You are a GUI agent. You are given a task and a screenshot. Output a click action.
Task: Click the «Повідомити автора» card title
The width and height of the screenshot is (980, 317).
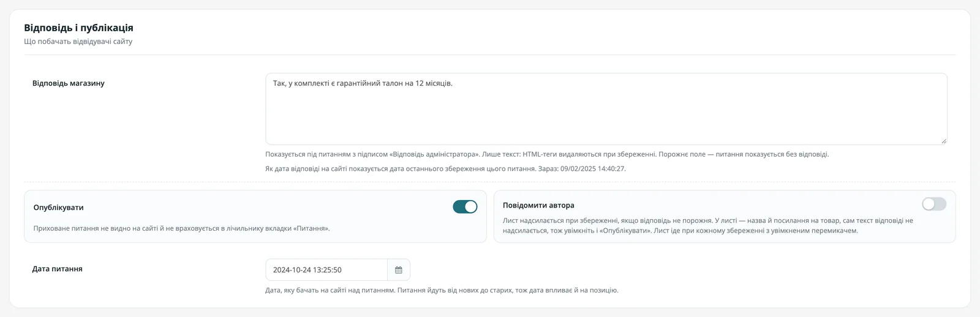(538, 205)
